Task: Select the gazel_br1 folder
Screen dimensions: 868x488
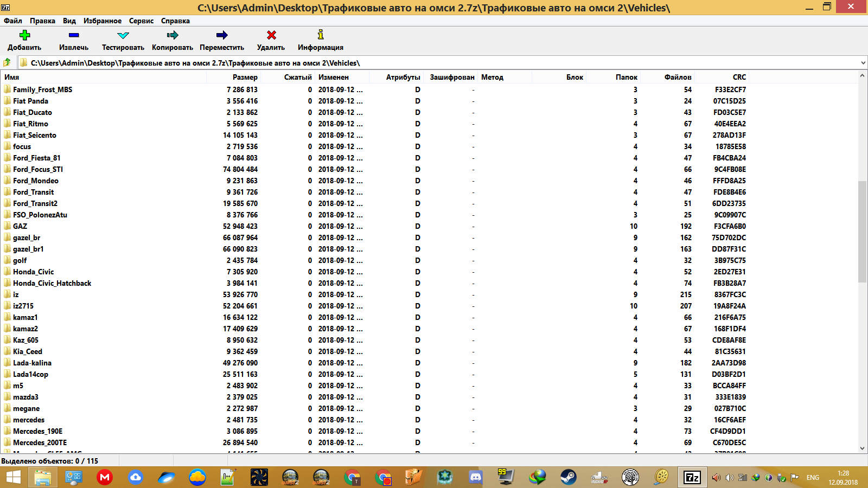Action: click(28, 249)
